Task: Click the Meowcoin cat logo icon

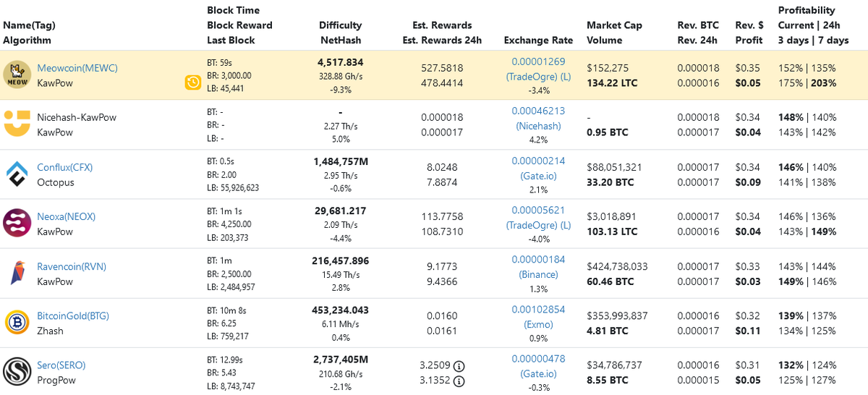Action: click(x=17, y=75)
